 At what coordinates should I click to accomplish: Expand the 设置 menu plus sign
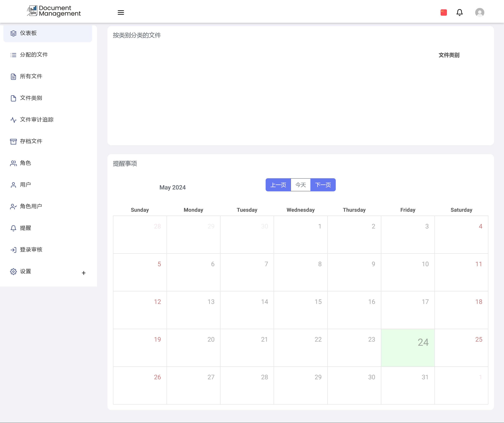click(84, 273)
